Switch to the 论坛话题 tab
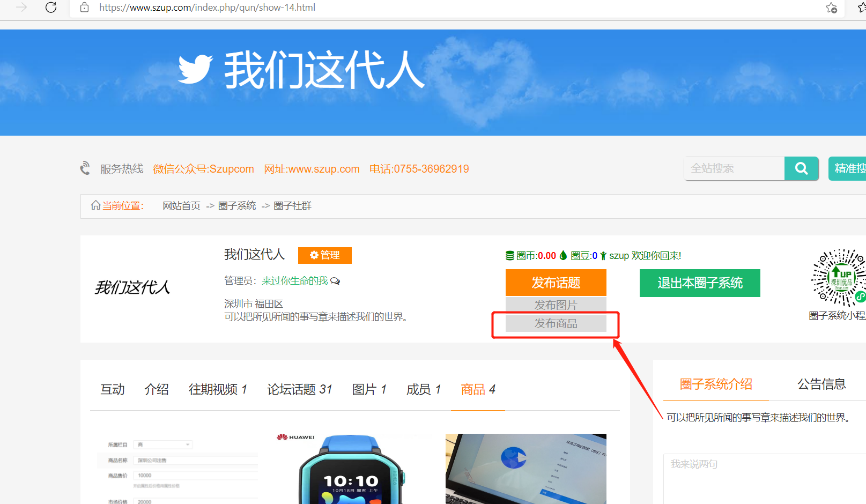The height and width of the screenshot is (504, 866). (299, 389)
